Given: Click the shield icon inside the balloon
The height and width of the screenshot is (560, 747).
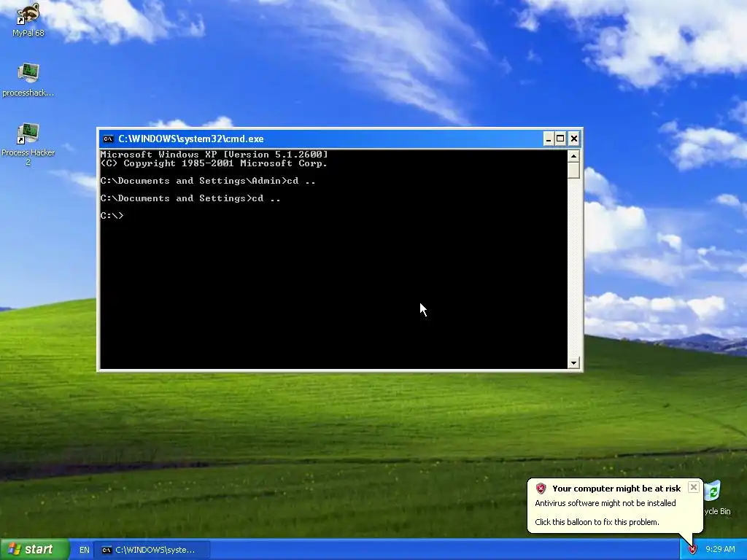Looking at the screenshot, I should click(x=541, y=489).
